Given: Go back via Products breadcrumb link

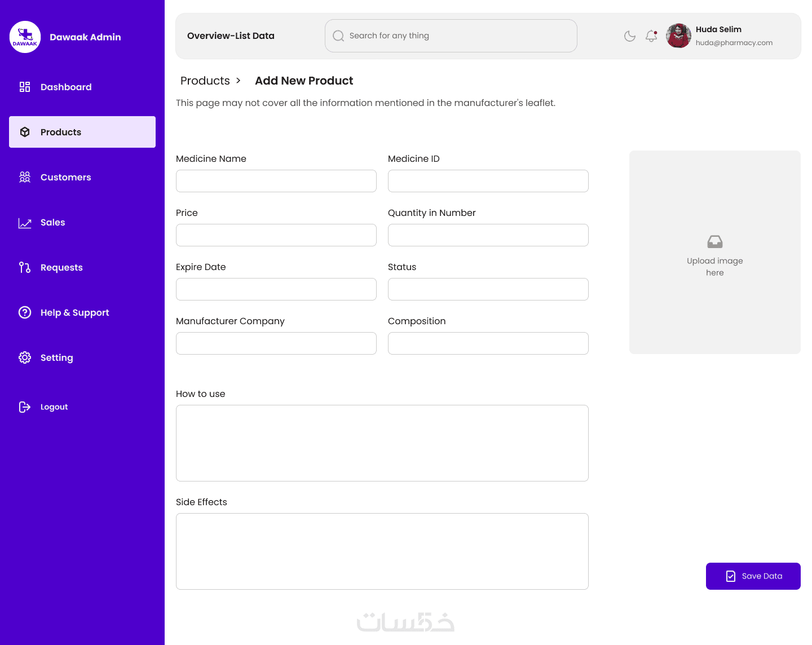Looking at the screenshot, I should 205,81.
